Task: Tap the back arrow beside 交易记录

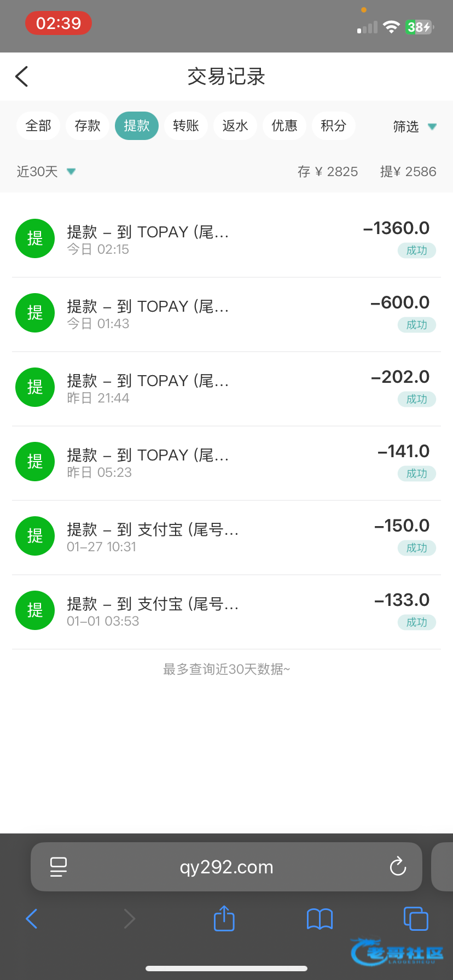Action: 22,77
